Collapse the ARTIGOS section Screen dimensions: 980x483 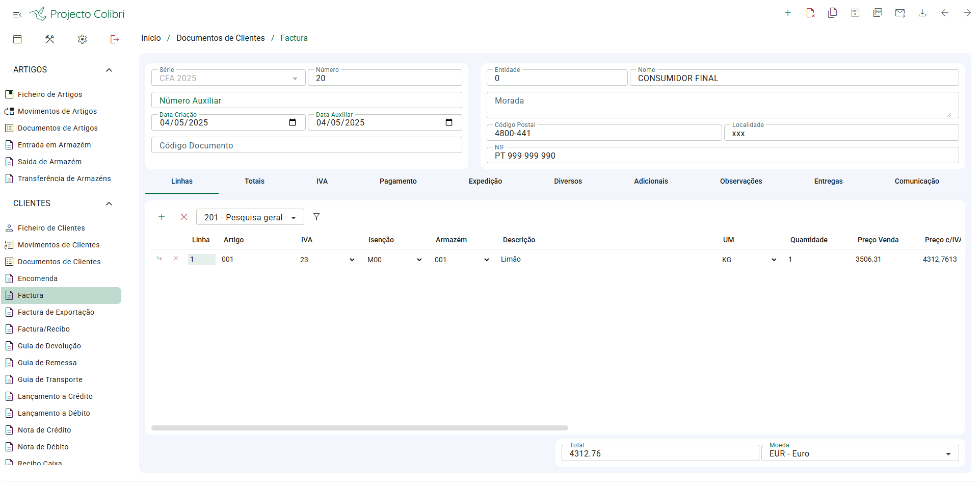tap(109, 70)
